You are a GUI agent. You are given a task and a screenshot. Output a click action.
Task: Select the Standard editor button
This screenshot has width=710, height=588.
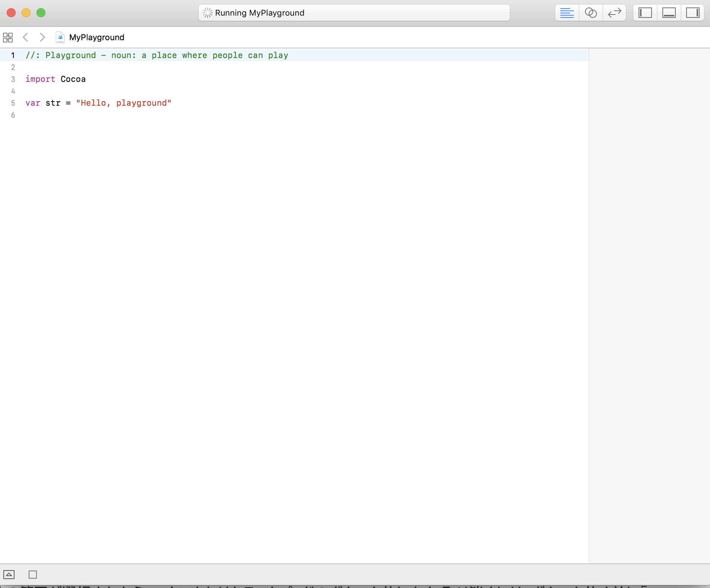tap(567, 13)
